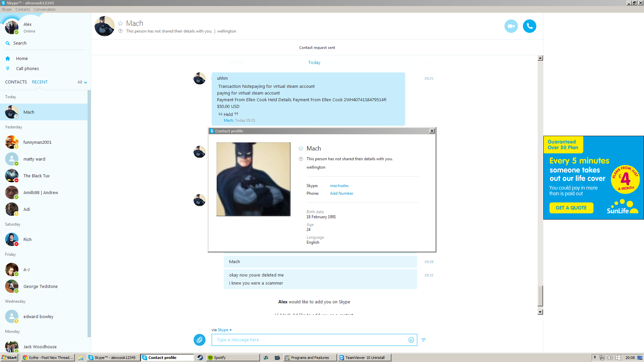The image size is (644, 362).
Task: Favorite Mach using the header star
Action: (120, 23)
